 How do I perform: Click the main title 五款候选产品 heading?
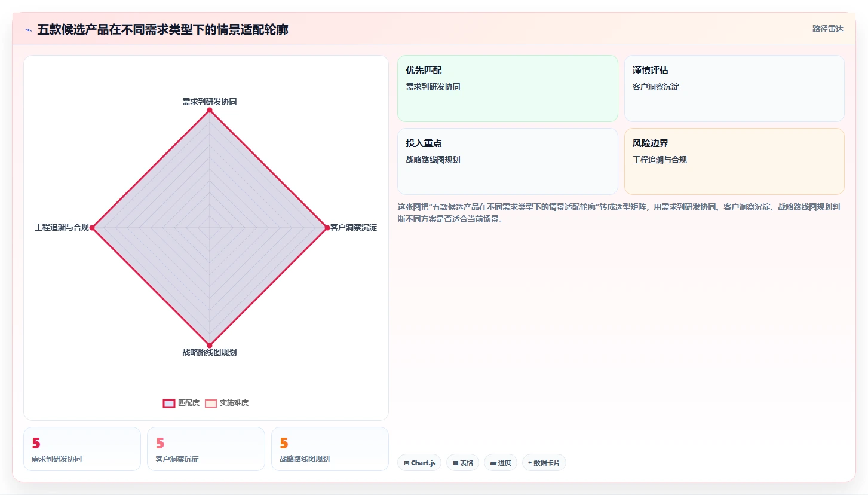pyautogui.click(x=162, y=29)
